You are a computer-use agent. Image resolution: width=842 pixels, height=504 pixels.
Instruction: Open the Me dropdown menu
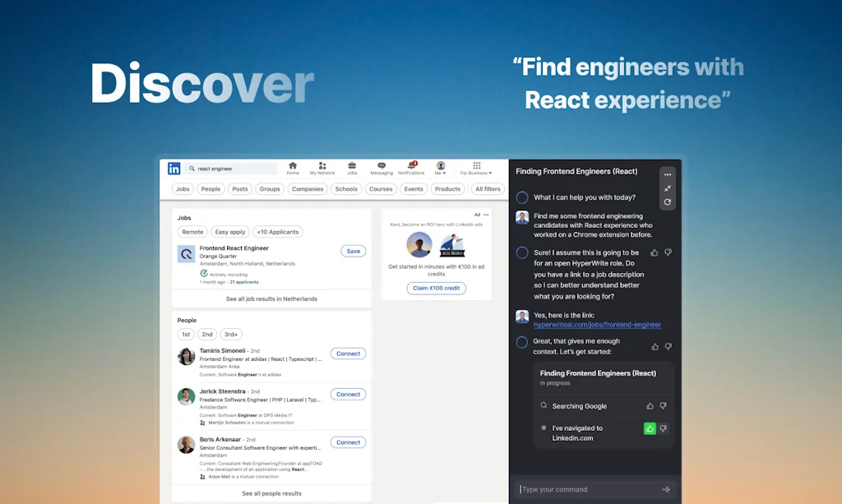click(x=441, y=167)
